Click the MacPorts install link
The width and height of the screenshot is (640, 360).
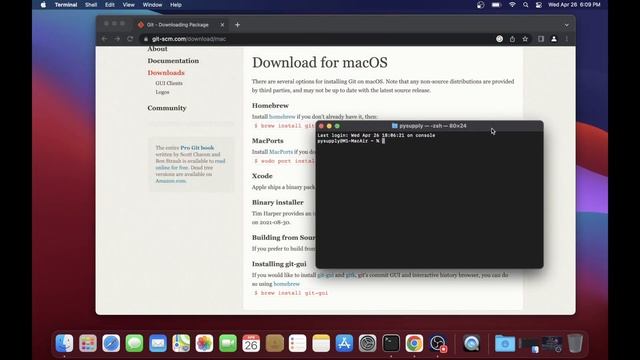click(x=281, y=152)
